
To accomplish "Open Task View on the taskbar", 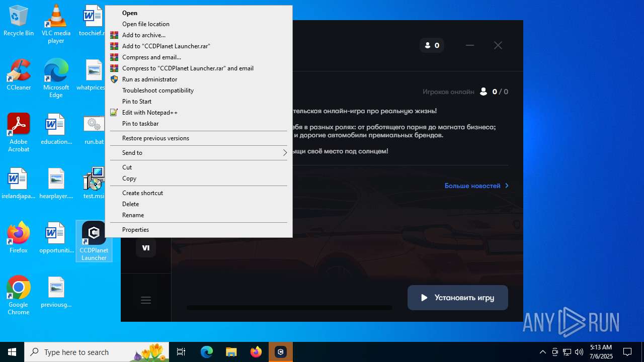I will (x=181, y=352).
